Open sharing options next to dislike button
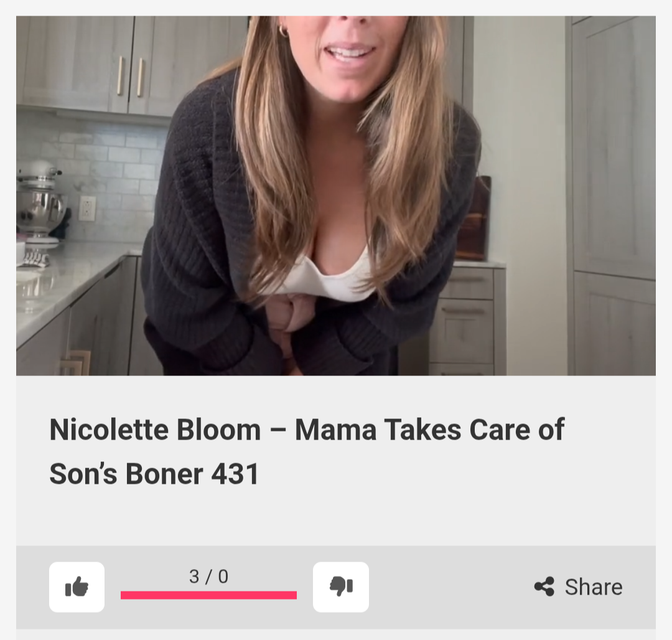This screenshot has width=672, height=640. pos(578,587)
